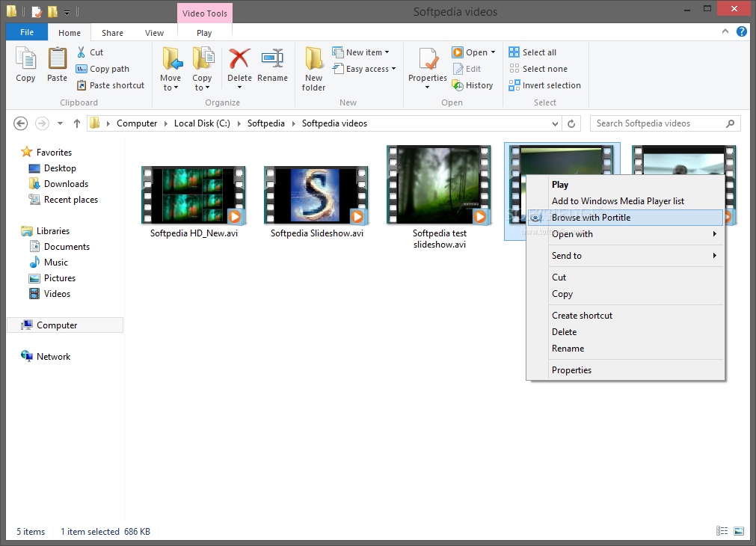
Task: Click the Rename icon in Organize group
Action: tap(272, 59)
